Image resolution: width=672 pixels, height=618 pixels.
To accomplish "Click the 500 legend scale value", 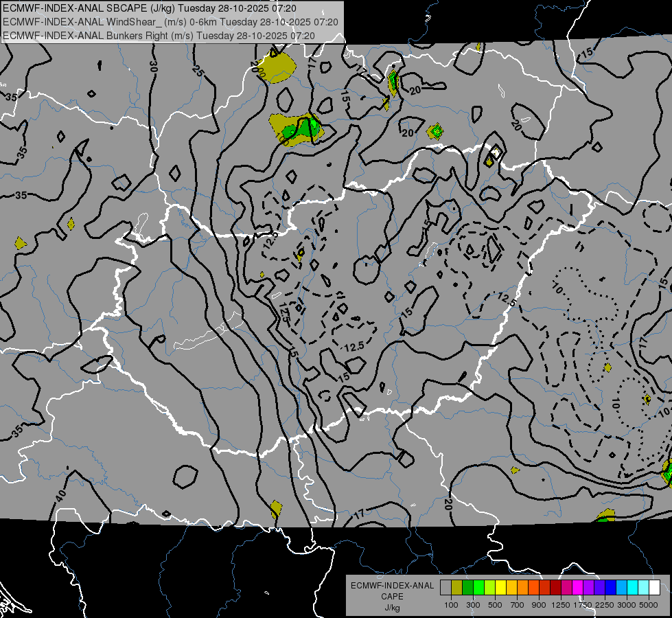I will point(495,605).
